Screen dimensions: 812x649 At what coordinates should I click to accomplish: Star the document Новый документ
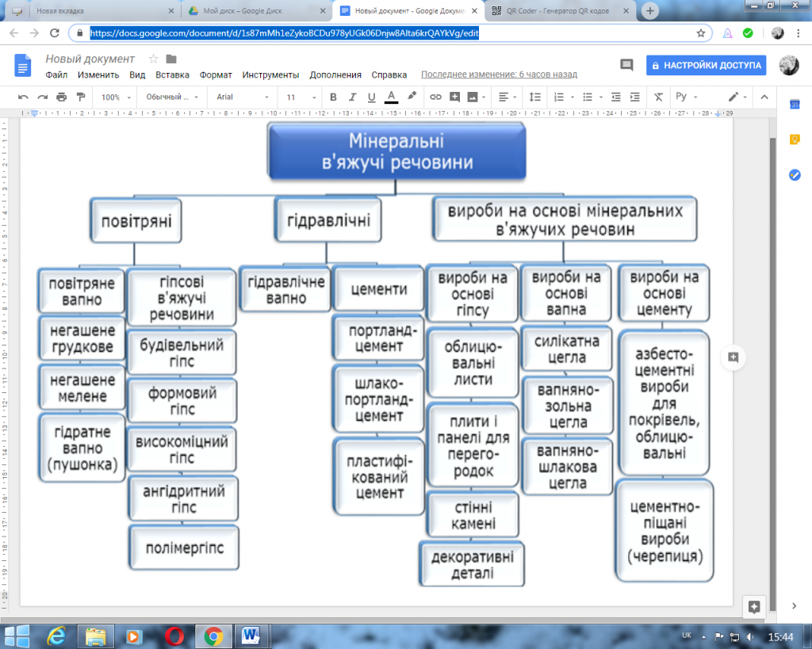(x=154, y=59)
